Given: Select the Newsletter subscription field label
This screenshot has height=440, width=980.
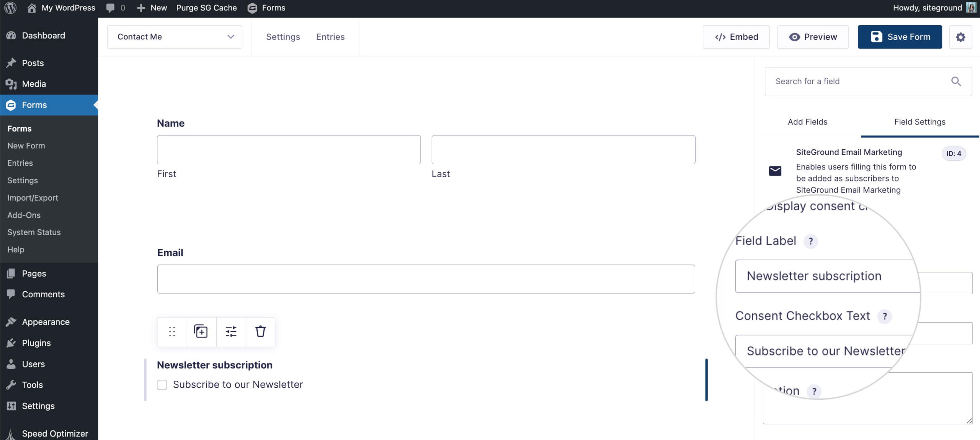Looking at the screenshot, I should tap(215, 365).
